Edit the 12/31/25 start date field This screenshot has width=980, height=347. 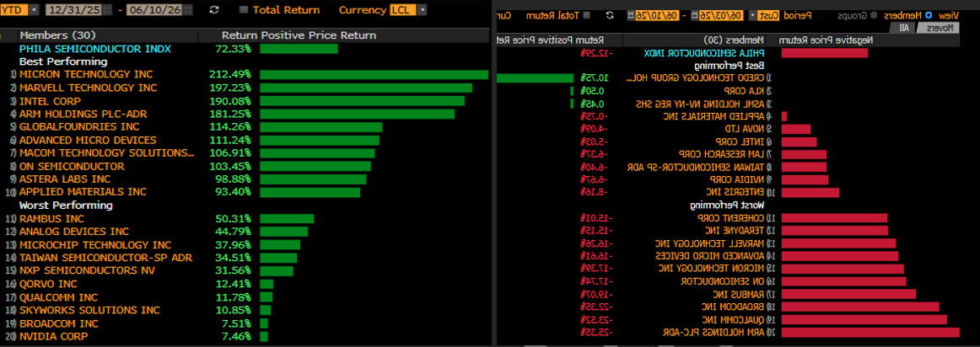point(75,10)
